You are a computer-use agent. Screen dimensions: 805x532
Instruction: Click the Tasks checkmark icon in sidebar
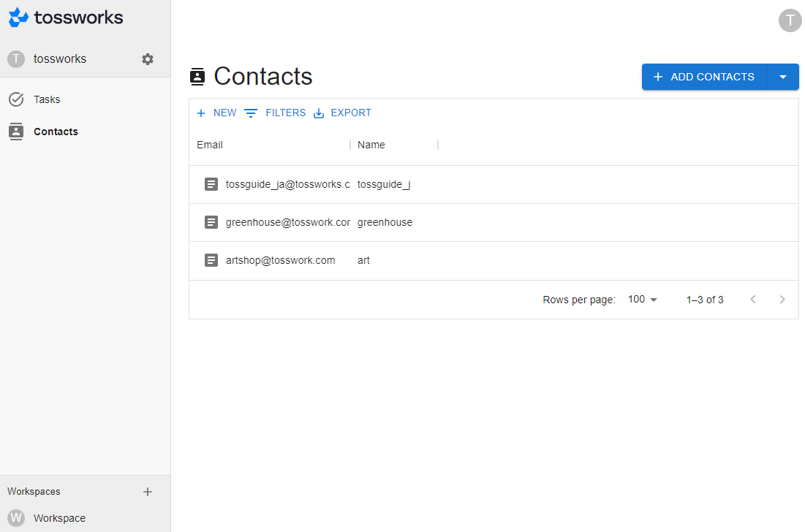pos(16,99)
